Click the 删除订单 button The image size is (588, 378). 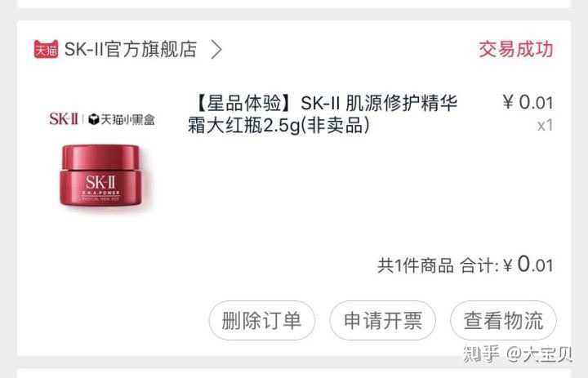coord(262,321)
